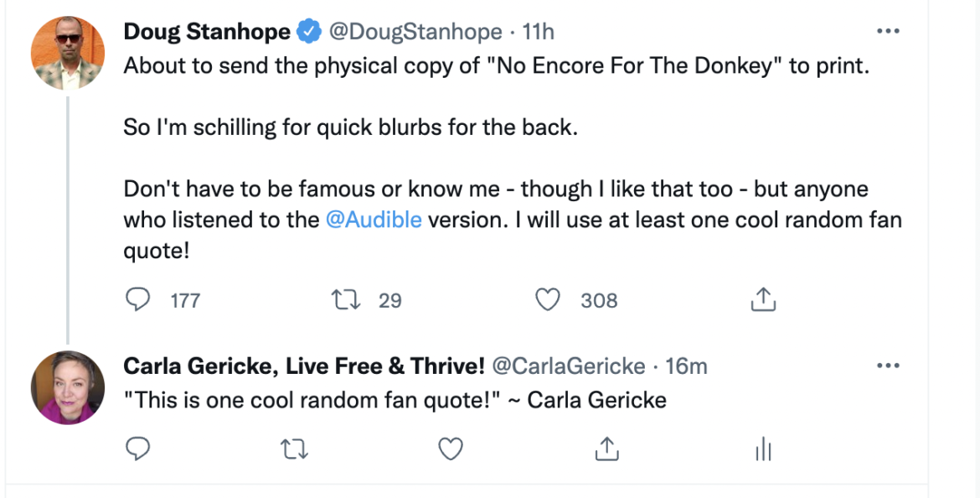The height and width of the screenshot is (498, 980).
Task: Click the 16m timestamp on Carla's reply
Action: (x=686, y=366)
